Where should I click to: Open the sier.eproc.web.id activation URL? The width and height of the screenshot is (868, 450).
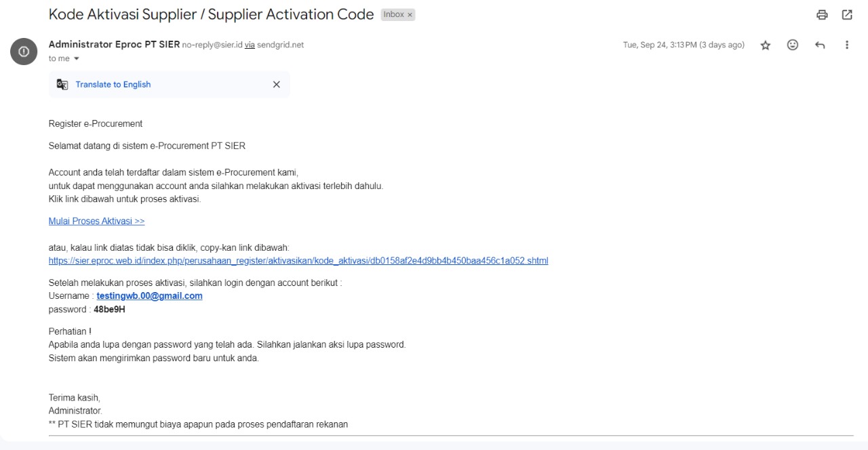298,261
